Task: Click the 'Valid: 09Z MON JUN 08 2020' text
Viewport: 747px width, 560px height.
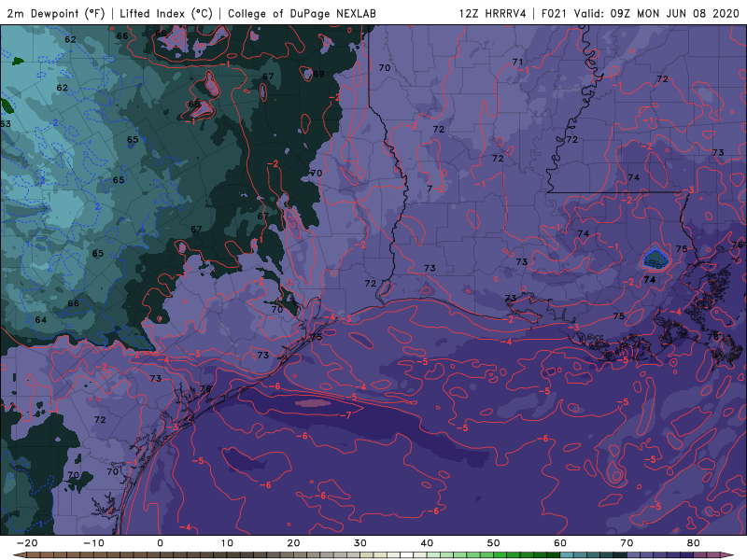Action: tap(656, 13)
